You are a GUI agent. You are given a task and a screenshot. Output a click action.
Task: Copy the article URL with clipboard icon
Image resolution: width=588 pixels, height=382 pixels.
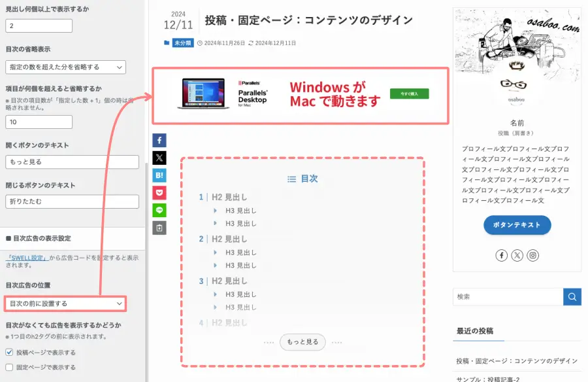pos(159,228)
